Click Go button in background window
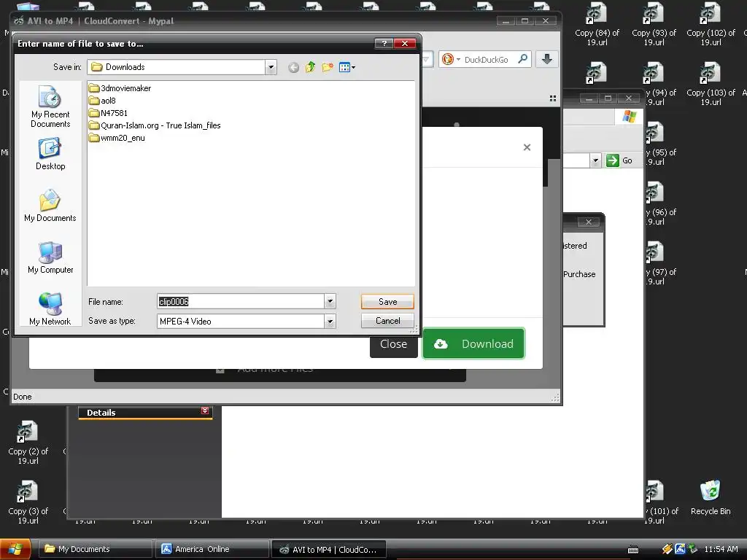This screenshot has height=560, width=747. pyautogui.click(x=619, y=160)
